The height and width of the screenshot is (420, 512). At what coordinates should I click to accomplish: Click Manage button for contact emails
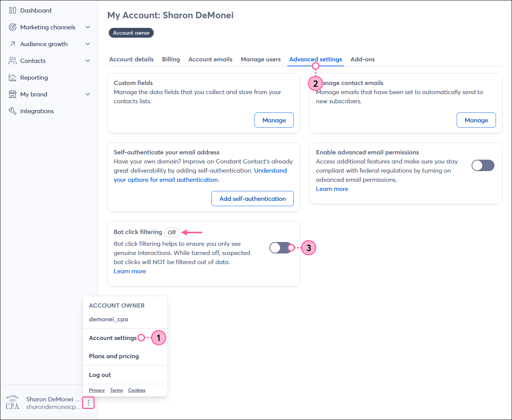pyautogui.click(x=476, y=120)
